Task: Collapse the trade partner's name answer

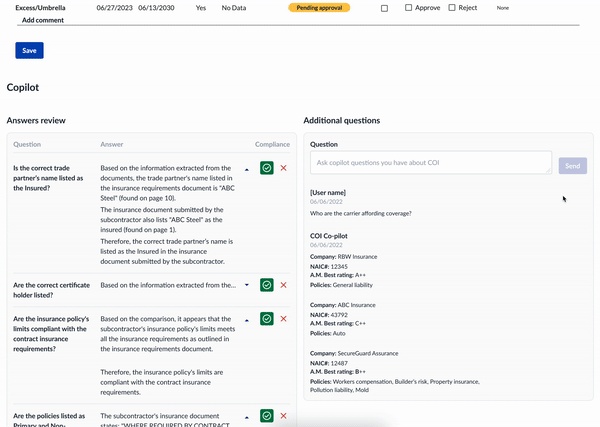Action: pos(247,169)
